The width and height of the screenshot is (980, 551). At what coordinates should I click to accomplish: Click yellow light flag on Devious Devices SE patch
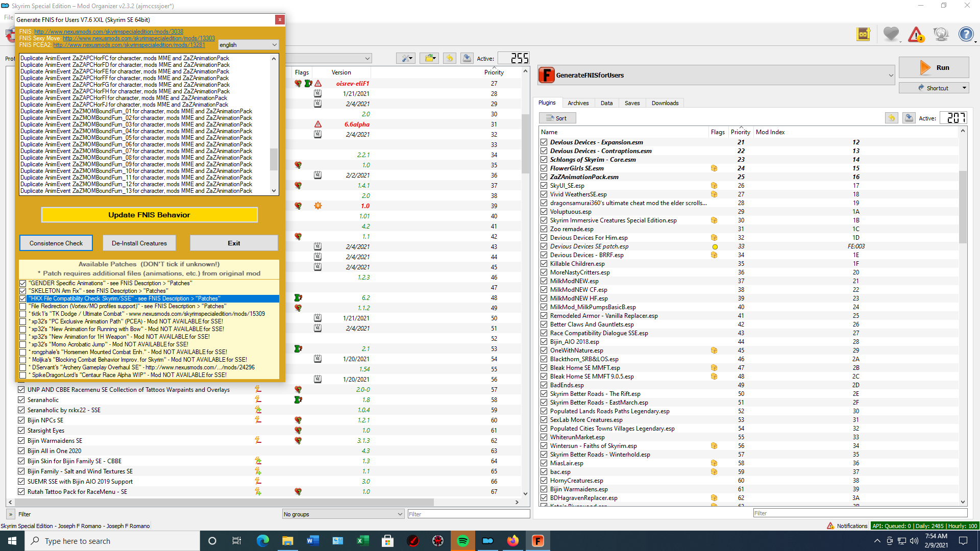[x=715, y=247]
